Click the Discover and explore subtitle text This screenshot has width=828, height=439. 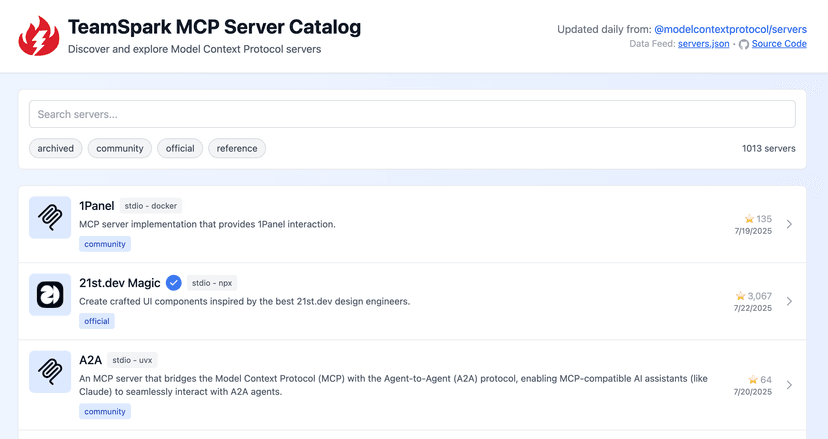194,49
